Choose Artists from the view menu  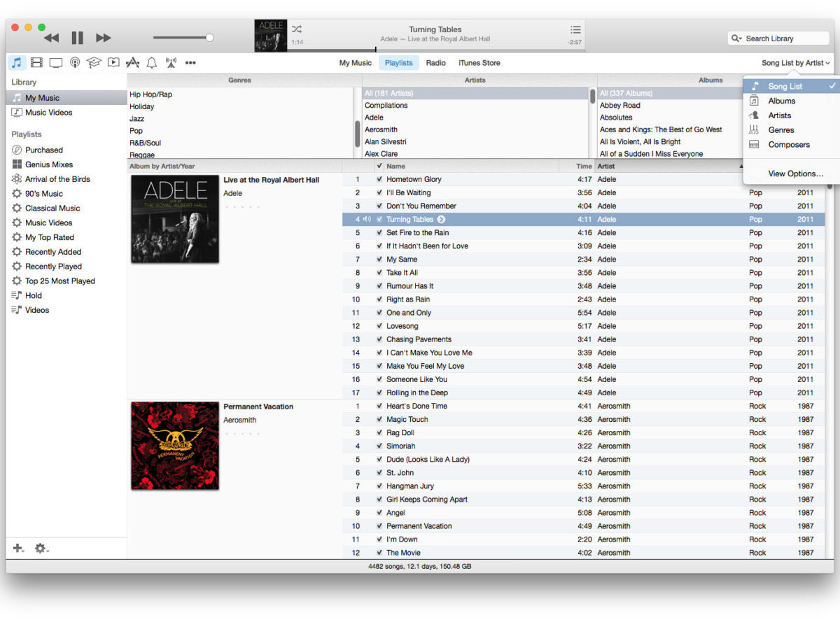point(792,115)
